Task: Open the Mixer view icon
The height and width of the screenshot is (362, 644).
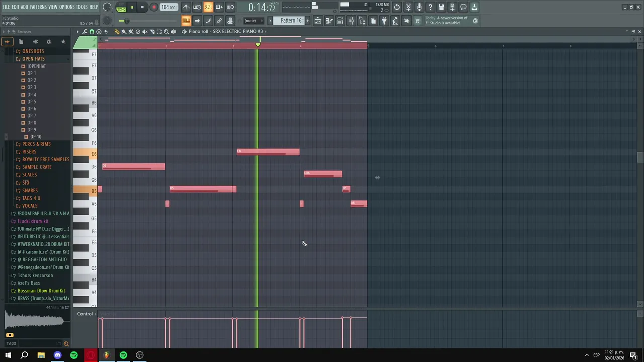Action: pyautogui.click(x=351, y=21)
